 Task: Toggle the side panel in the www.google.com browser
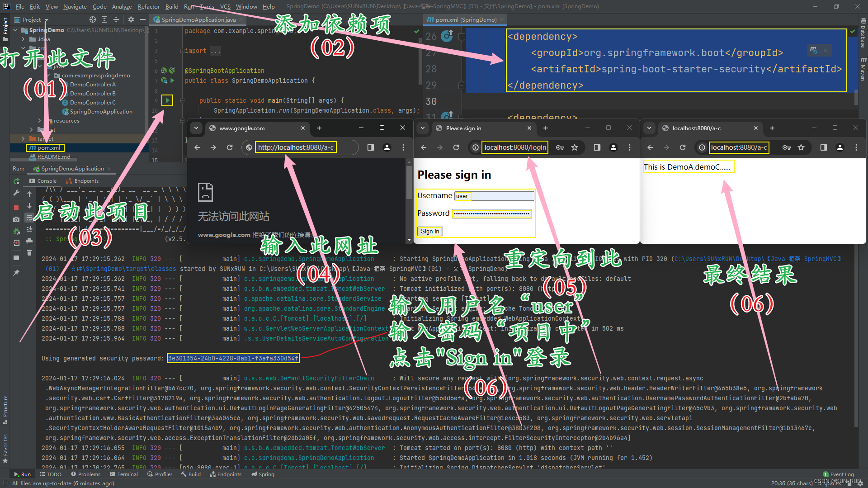click(x=371, y=147)
